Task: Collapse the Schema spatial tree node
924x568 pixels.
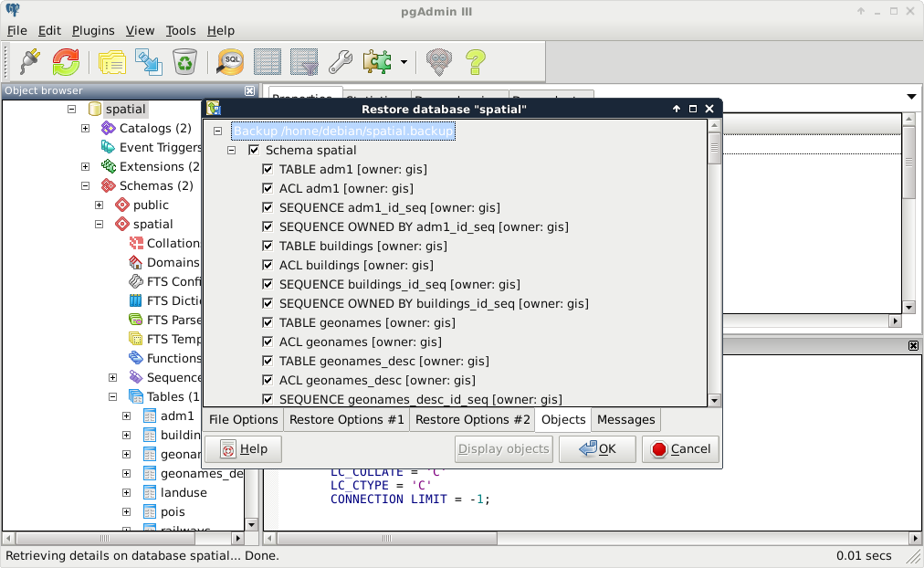Action: (231, 150)
